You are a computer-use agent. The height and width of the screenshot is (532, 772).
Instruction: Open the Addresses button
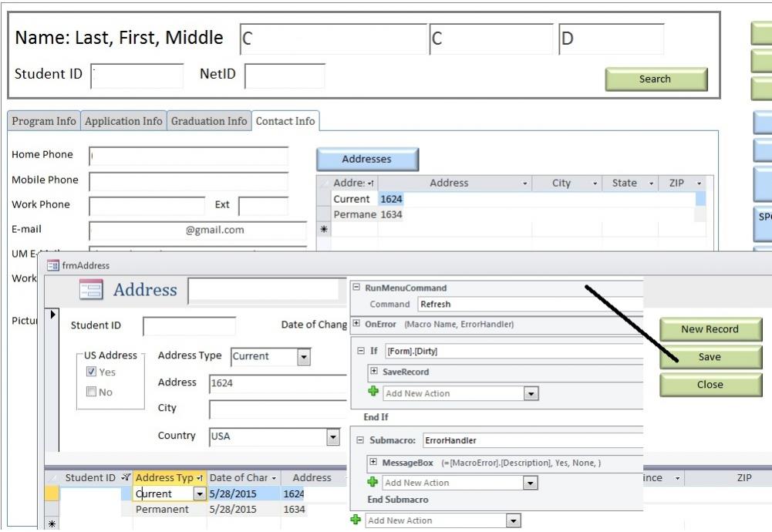[x=367, y=159]
